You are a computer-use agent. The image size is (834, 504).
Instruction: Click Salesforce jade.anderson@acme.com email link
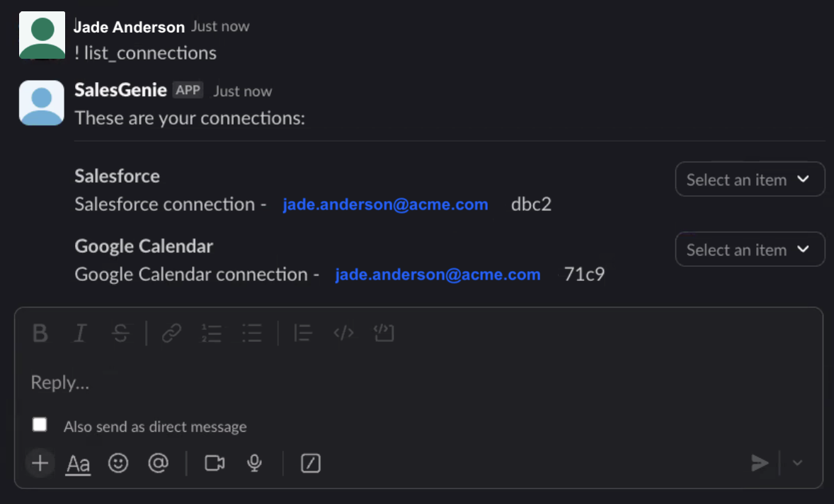(x=385, y=205)
